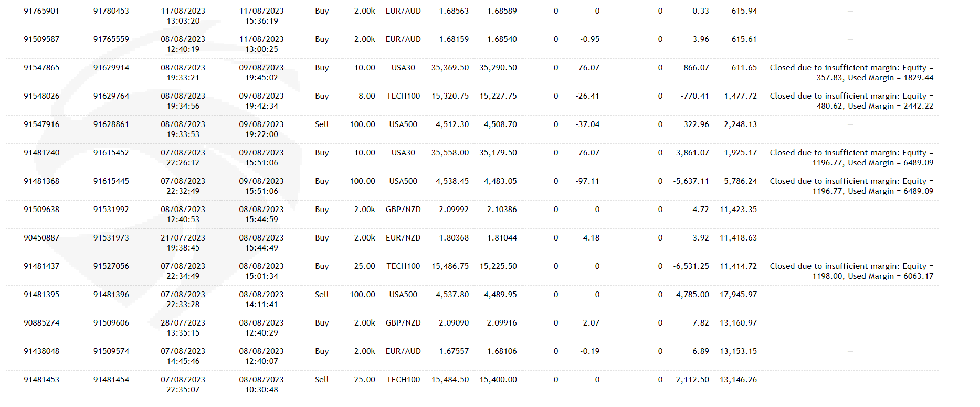The image size is (980, 407).
Task: Select profit 4,785.00 in USA500 row
Action: [692, 295]
